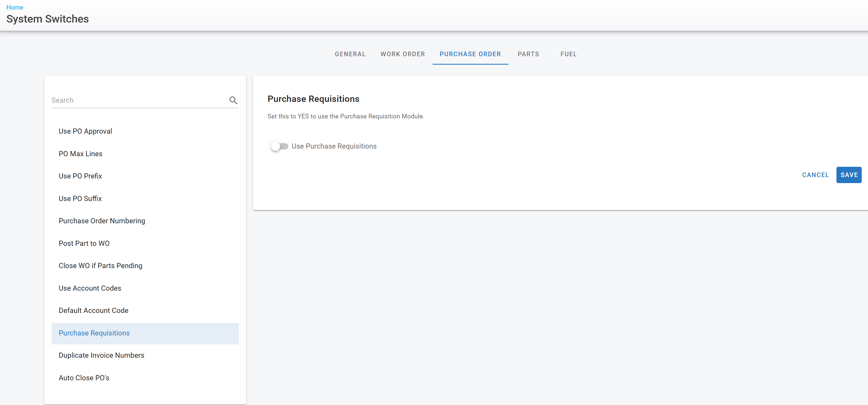868x405 pixels.
Task: Open the Auto Close PO's setting
Action: [x=84, y=378]
